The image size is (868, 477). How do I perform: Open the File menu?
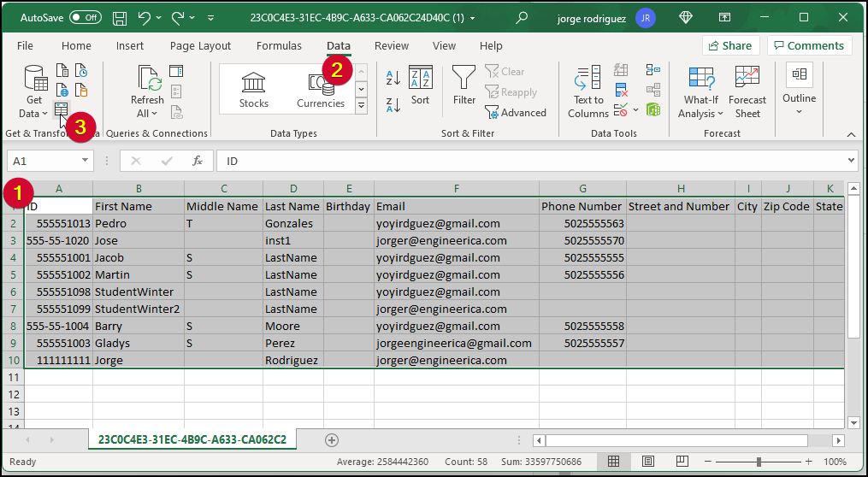[x=25, y=46]
